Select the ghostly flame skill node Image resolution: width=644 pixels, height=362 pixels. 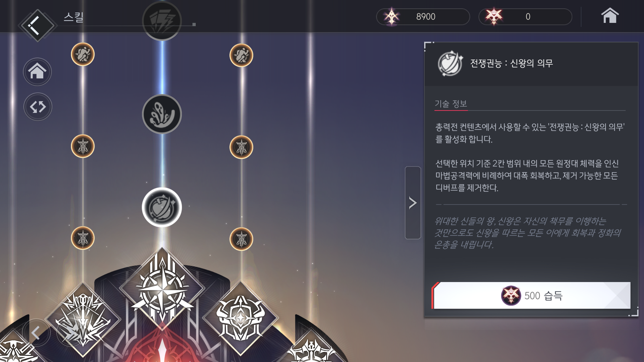pyautogui.click(x=162, y=114)
